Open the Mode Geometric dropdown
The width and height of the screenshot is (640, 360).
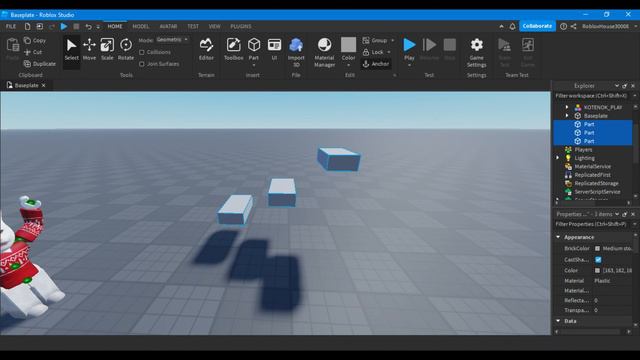[x=173, y=40]
